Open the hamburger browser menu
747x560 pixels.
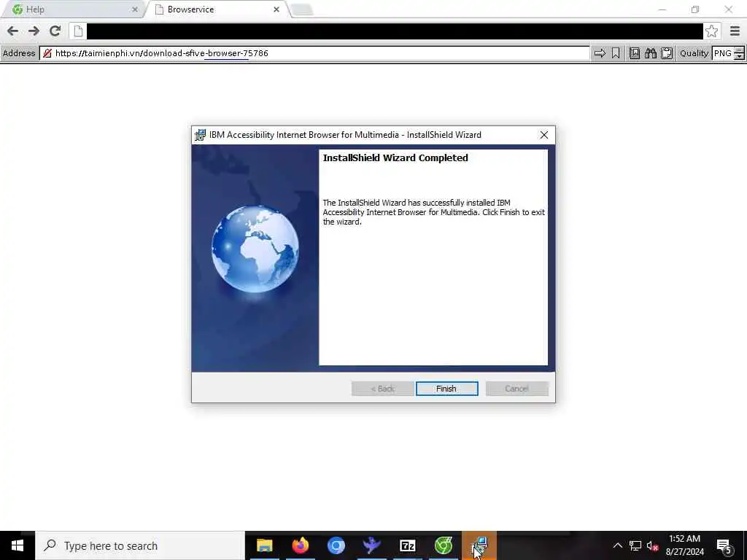pyautogui.click(x=735, y=31)
